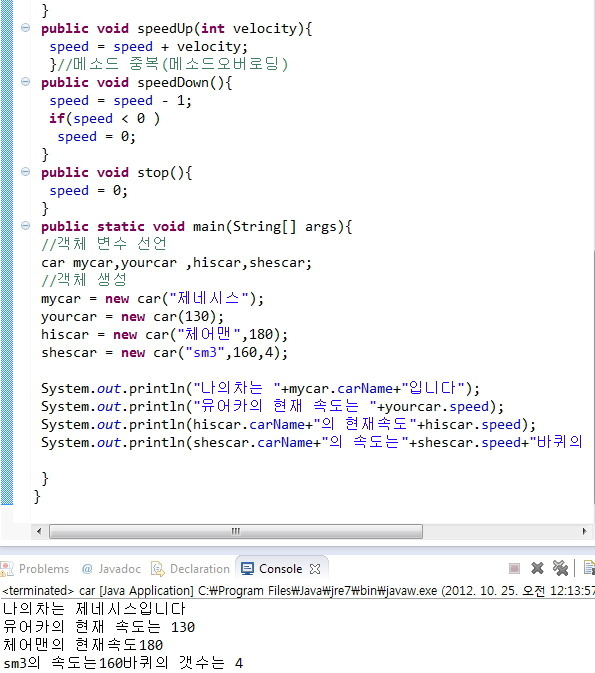Click console output line starting with 'sm3의'
Screen dimensions: 595x673
click(123, 663)
